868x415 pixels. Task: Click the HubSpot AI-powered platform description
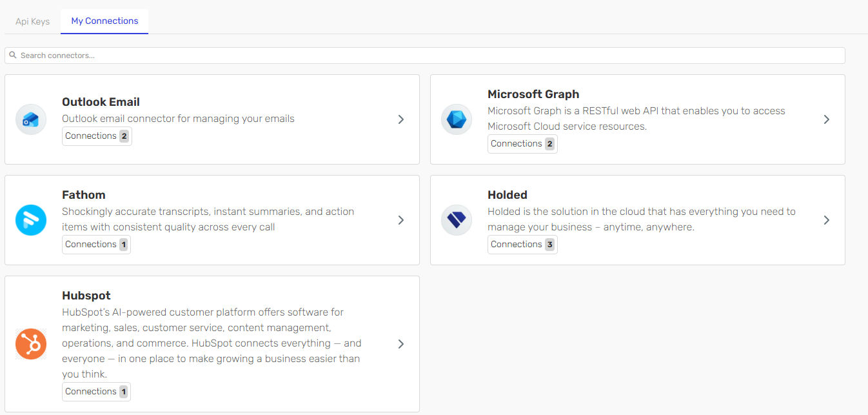[x=212, y=343]
